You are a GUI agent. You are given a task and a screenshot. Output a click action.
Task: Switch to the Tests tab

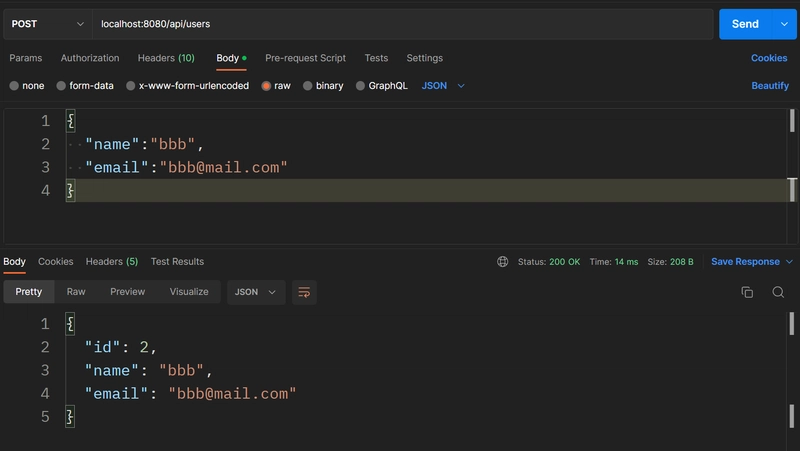tap(376, 58)
